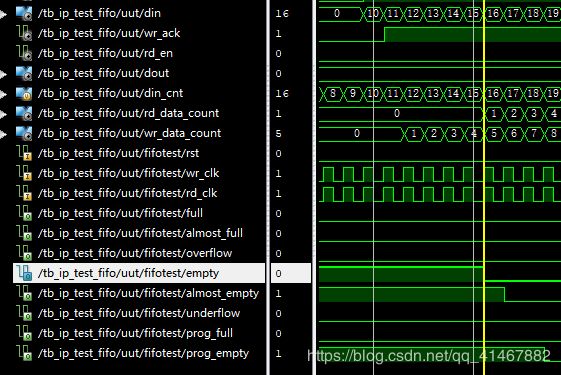Click the underflow signal icon
This screenshot has height=375, width=561.
(25, 313)
